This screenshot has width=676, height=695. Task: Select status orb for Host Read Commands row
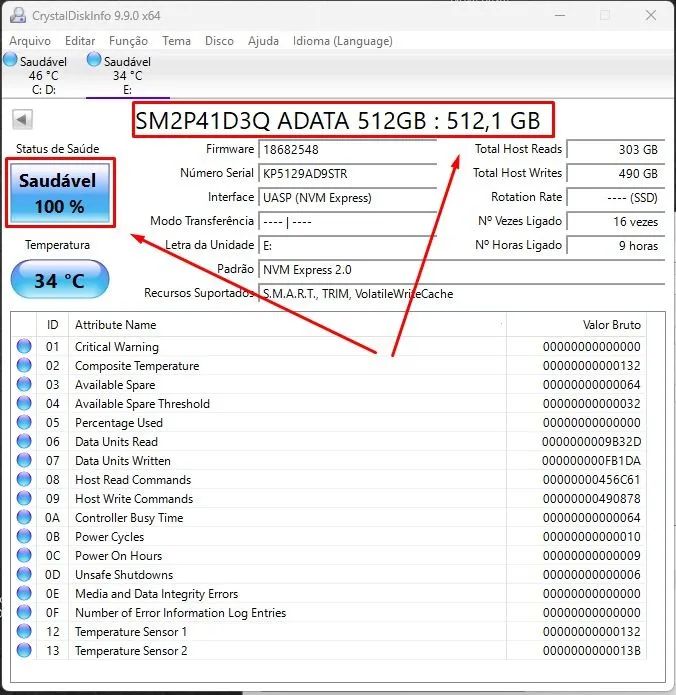(24, 479)
